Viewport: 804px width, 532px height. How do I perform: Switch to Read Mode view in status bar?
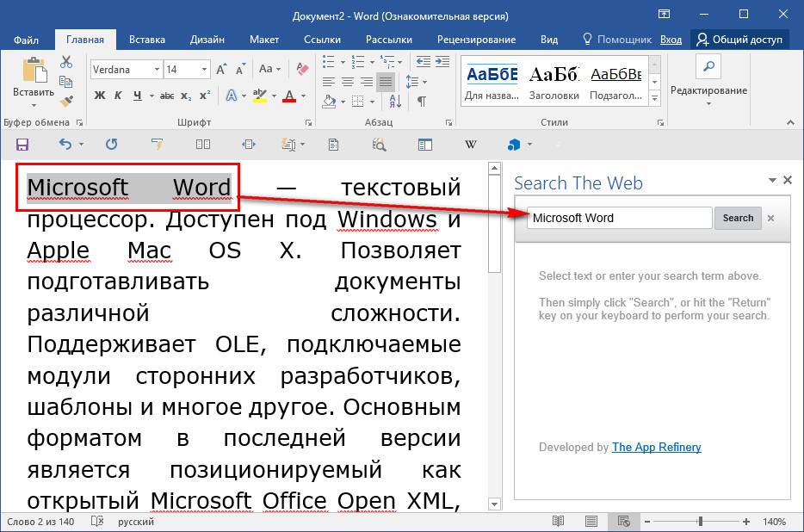tap(559, 522)
